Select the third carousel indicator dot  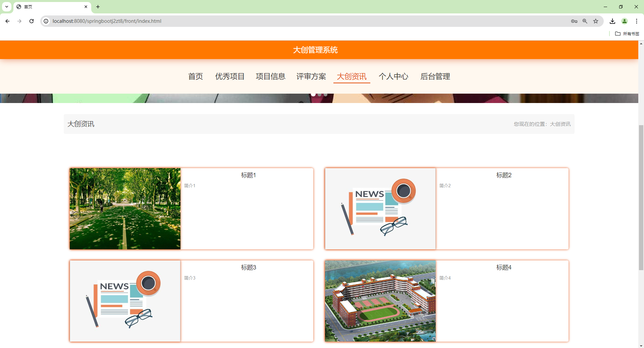[x=325, y=94]
